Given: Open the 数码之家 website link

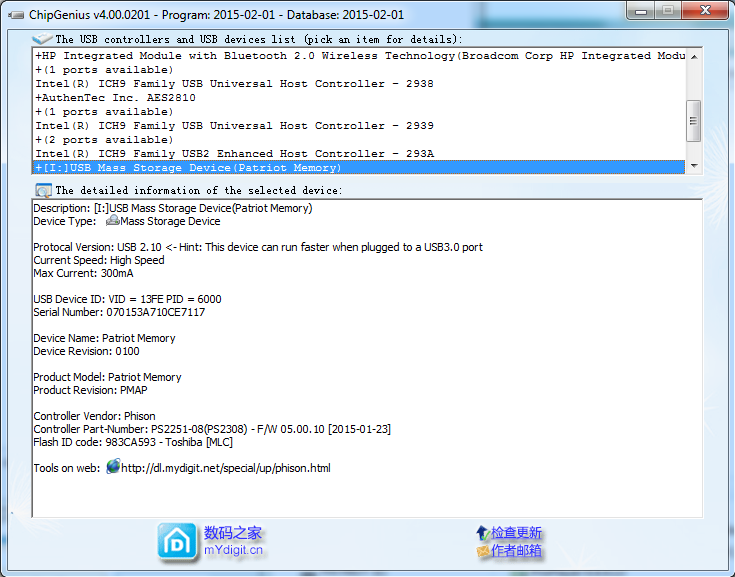Looking at the screenshot, I should click(232, 533).
